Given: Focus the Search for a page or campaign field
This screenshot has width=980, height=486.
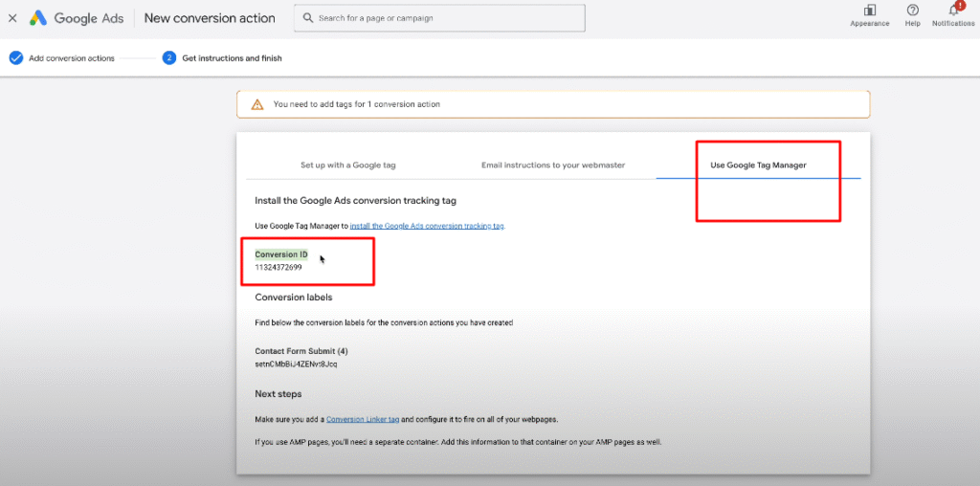Looking at the screenshot, I should [x=439, y=18].
